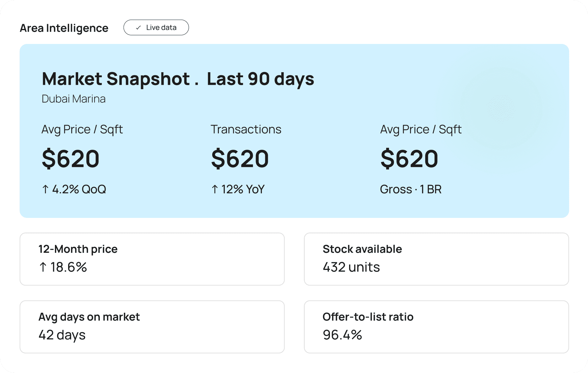Click the 432 units value
Screen dimensions: 588x373
tap(351, 267)
